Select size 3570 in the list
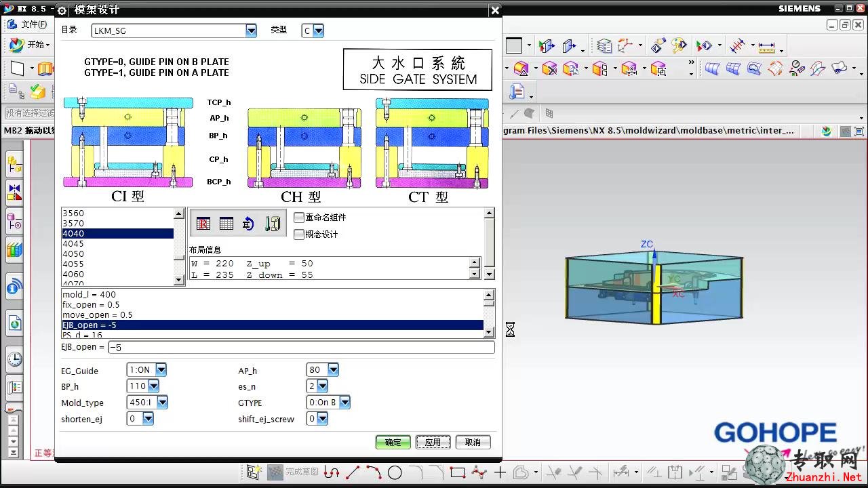Viewport: 868px width, 488px height. [117, 223]
